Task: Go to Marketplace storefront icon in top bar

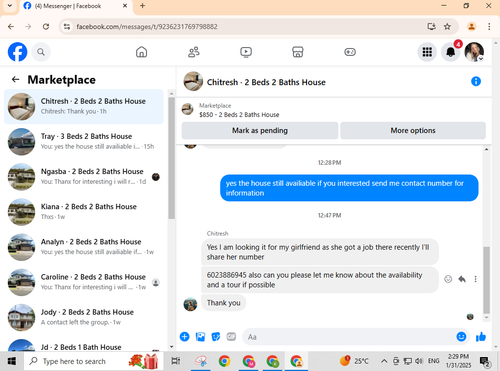Action: [298, 52]
